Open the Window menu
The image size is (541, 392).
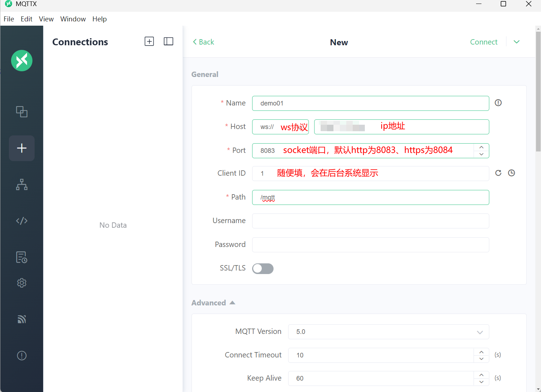tap(73, 19)
